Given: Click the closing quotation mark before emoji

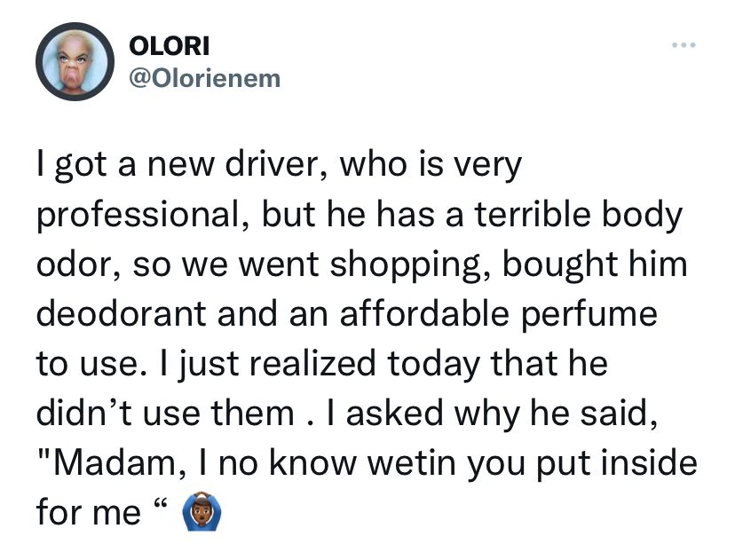Looking at the screenshot, I should 160,505.
